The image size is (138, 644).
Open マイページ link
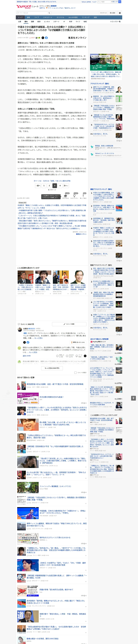pos(103,13)
